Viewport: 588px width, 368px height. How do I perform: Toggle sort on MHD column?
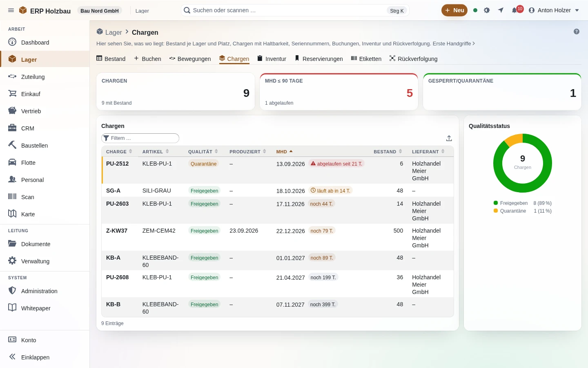click(x=285, y=151)
